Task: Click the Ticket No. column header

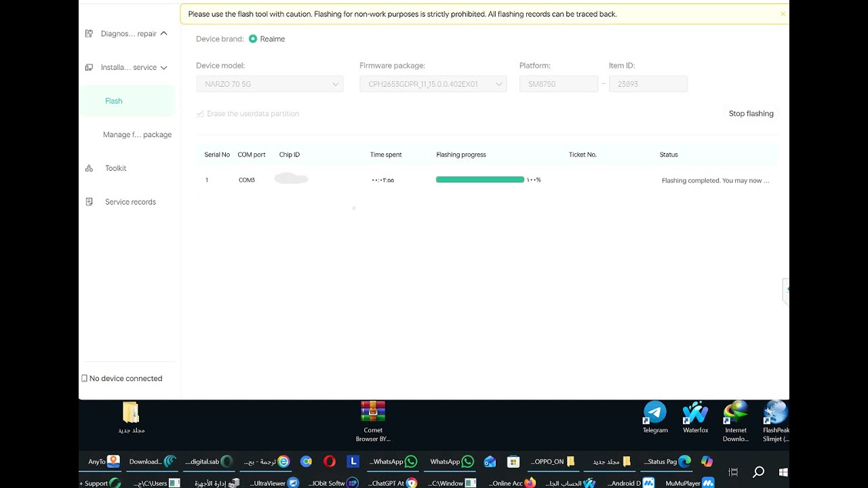Action: (x=583, y=155)
